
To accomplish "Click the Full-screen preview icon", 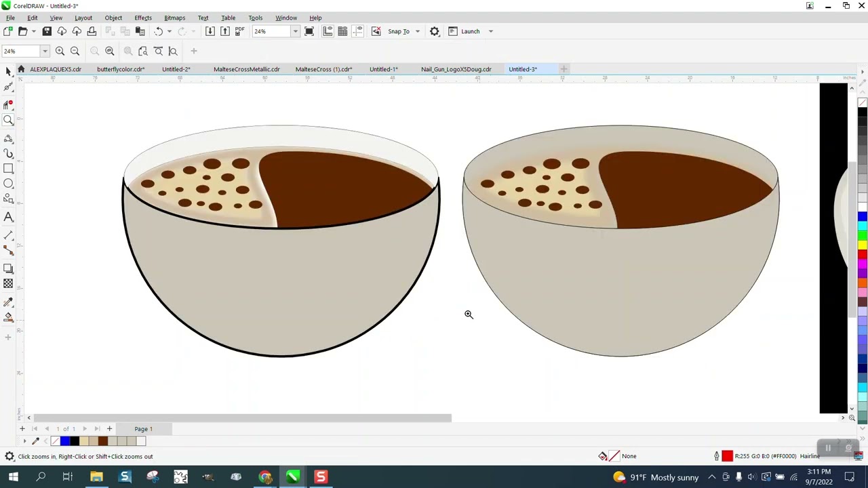I will tap(309, 31).
